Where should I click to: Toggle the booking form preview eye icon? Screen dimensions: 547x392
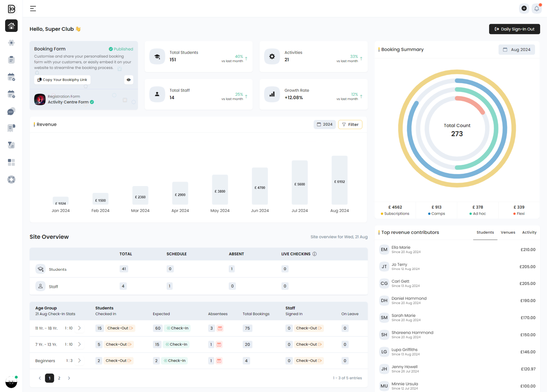point(129,80)
